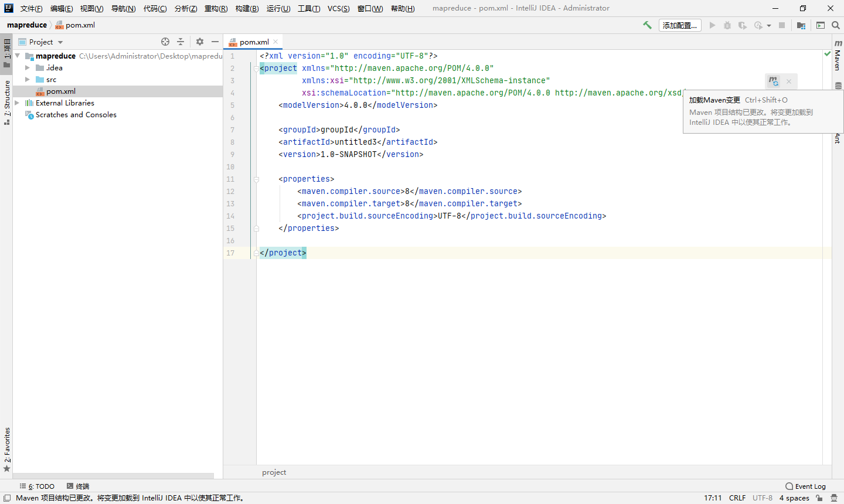This screenshot has width=844, height=504.
Task: Toggle the read-only lock icon in status bar
Action: click(819, 498)
